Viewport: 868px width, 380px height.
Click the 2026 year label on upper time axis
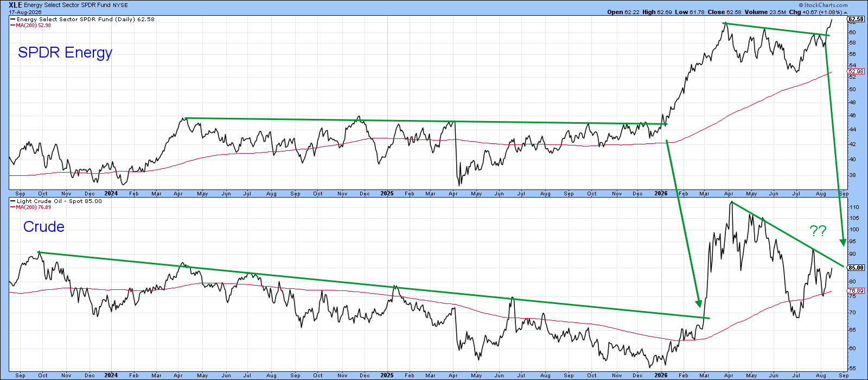click(661, 193)
